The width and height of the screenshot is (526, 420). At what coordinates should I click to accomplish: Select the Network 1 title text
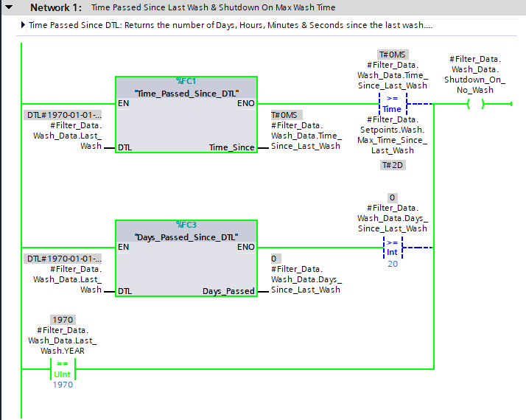click(x=213, y=7)
